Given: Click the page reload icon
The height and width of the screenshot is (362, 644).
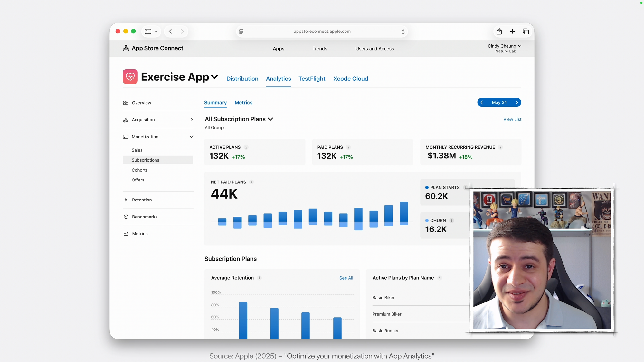Looking at the screenshot, I should click(x=403, y=32).
